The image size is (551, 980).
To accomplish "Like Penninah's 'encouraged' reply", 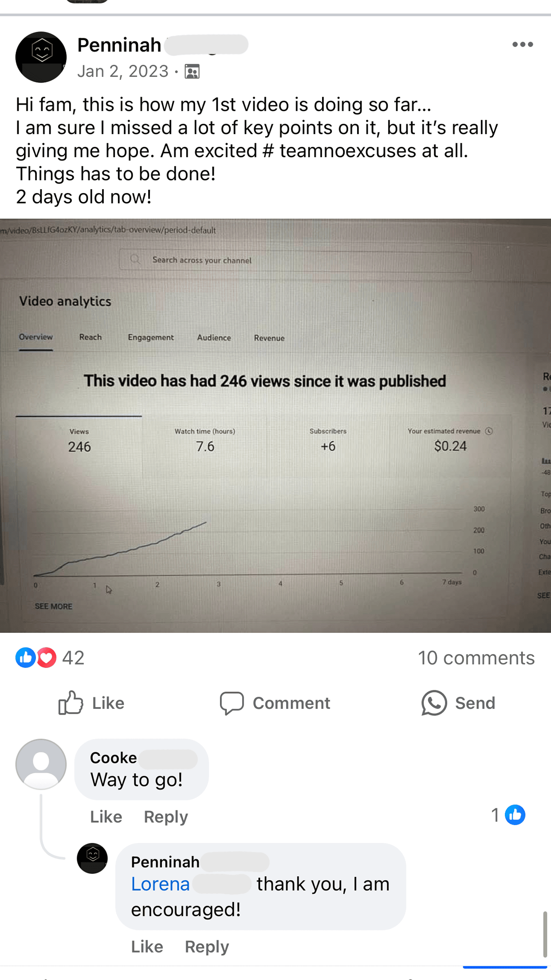I will (x=147, y=947).
